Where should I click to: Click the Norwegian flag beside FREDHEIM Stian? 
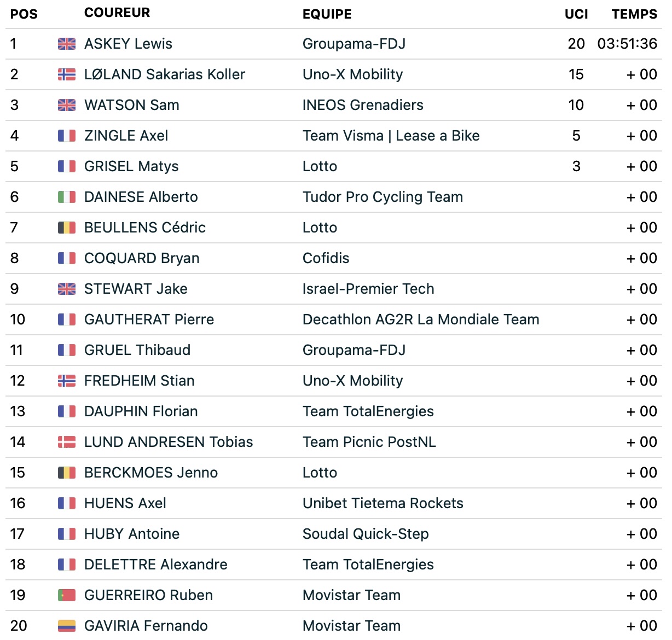67,381
